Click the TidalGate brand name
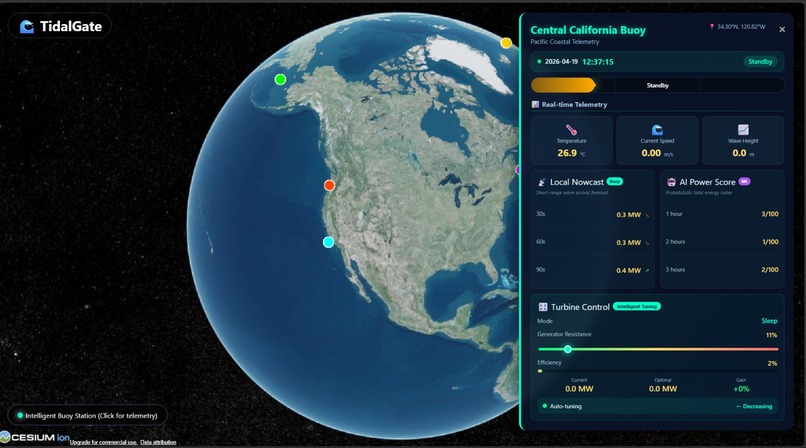The image size is (806, 448). [x=71, y=26]
